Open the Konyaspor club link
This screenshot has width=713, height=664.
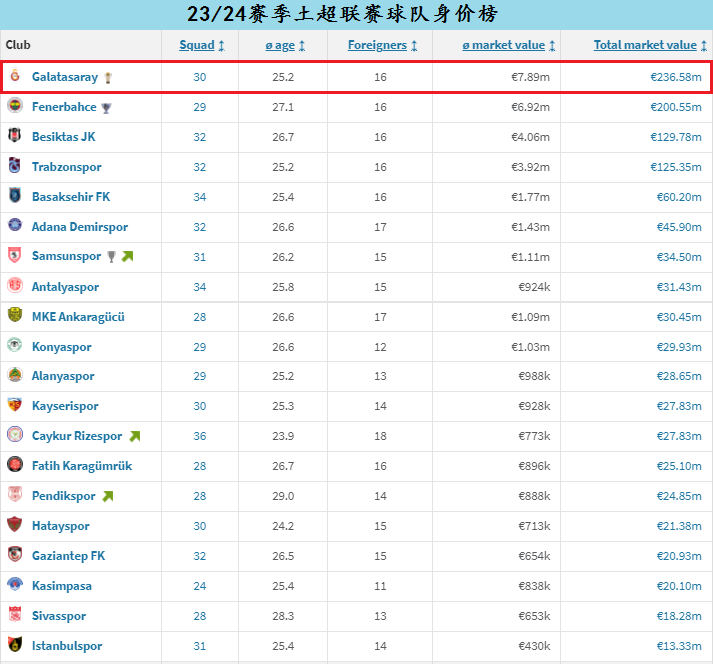61,347
